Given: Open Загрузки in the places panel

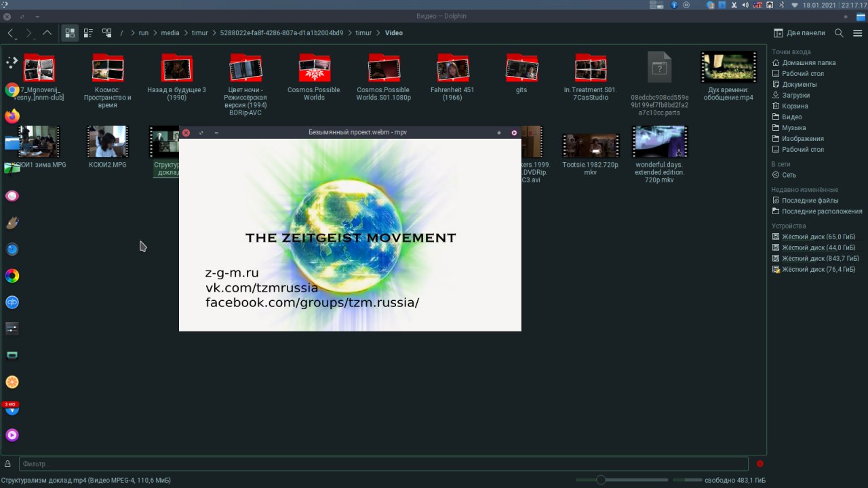Looking at the screenshot, I should (791, 95).
